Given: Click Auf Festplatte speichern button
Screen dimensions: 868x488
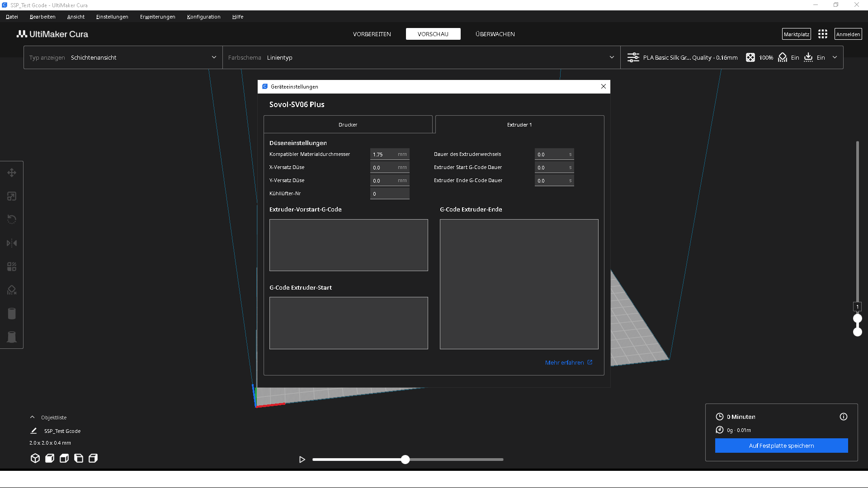Looking at the screenshot, I should pyautogui.click(x=781, y=446).
